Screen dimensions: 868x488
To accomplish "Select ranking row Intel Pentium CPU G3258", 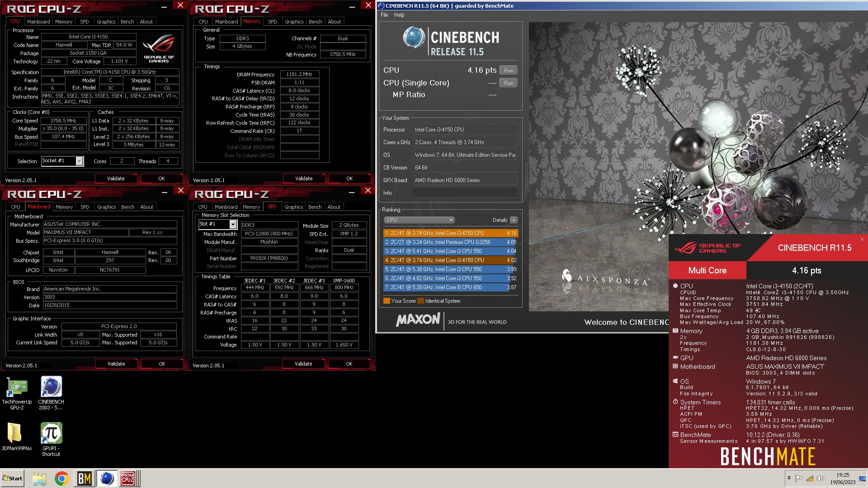I will [450, 242].
